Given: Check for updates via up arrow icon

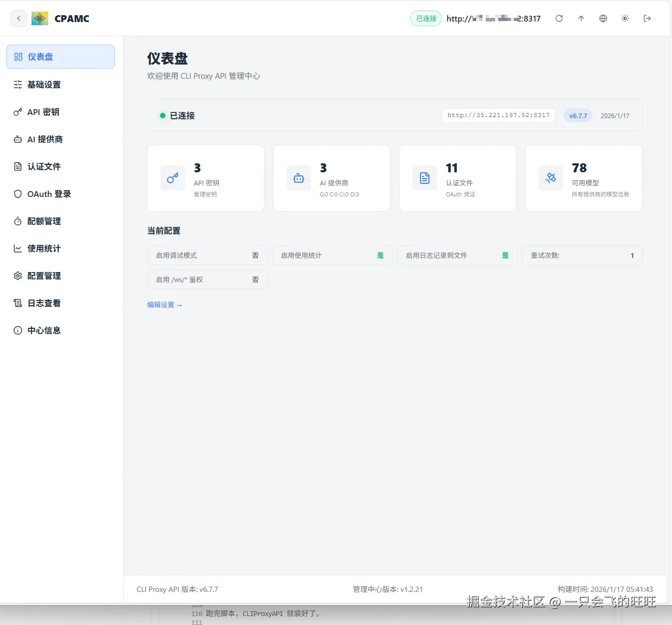Looking at the screenshot, I should click(x=581, y=18).
